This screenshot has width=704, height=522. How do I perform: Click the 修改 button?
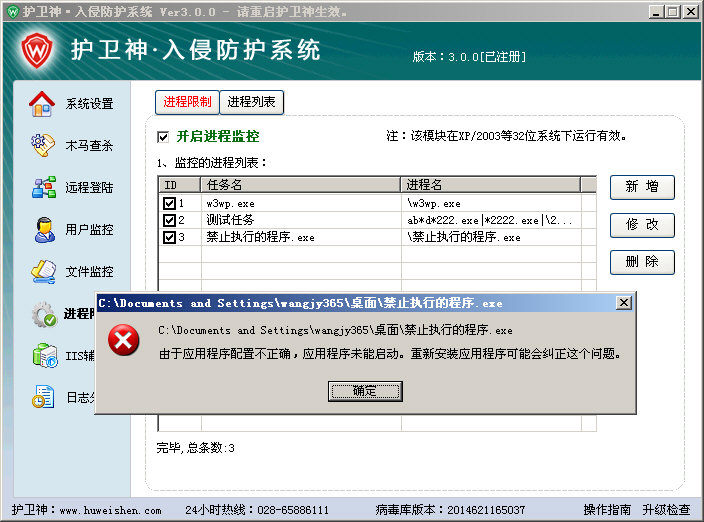(x=642, y=224)
